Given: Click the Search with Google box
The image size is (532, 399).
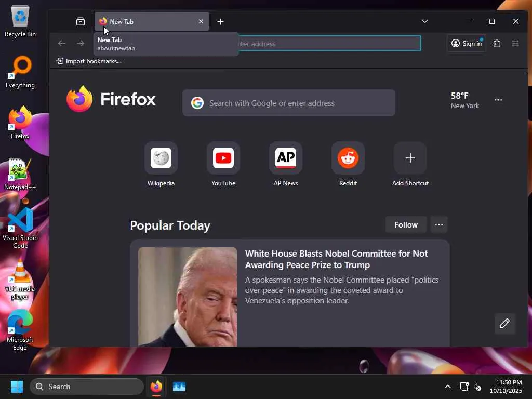Looking at the screenshot, I should click(289, 103).
